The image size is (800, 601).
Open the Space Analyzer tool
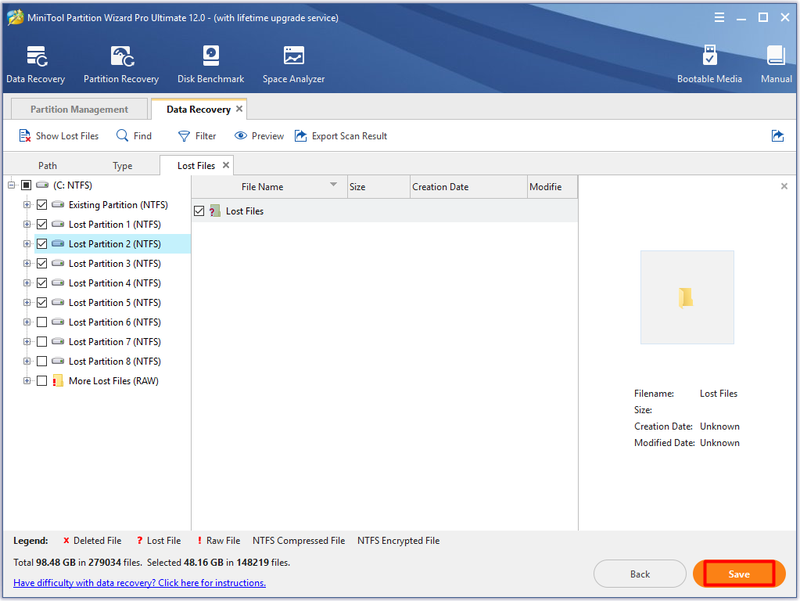293,56
